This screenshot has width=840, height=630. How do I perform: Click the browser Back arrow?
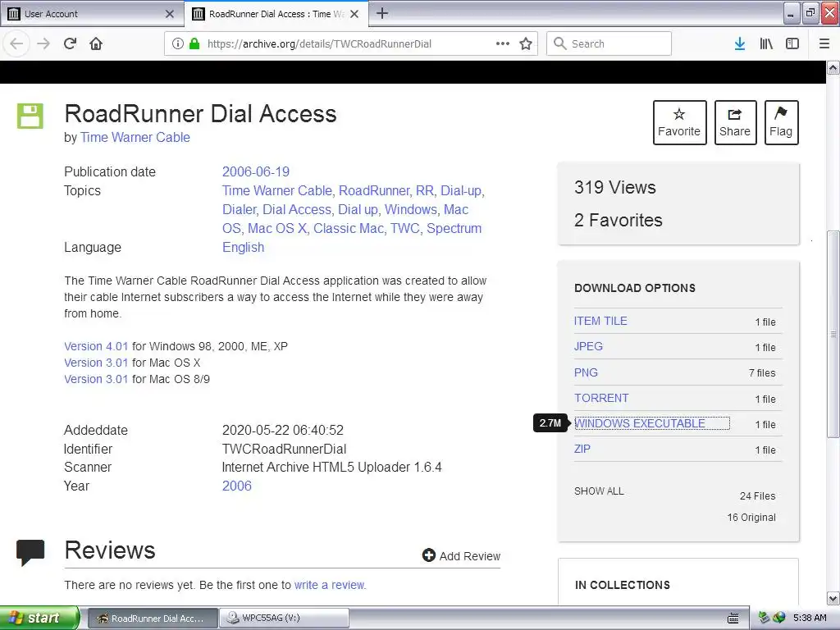click(x=16, y=43)
